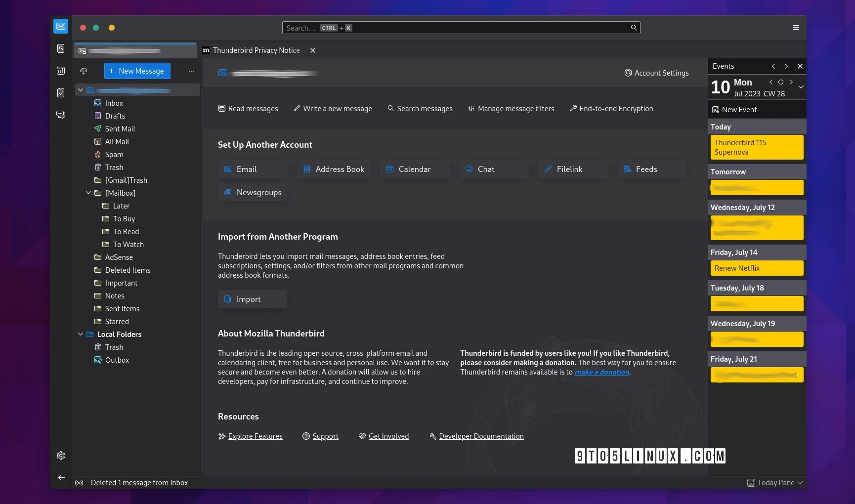Open Thunderbird Settings via the gear icon
855x504 pixels.
pyautogui.click(x=60, y=455)
